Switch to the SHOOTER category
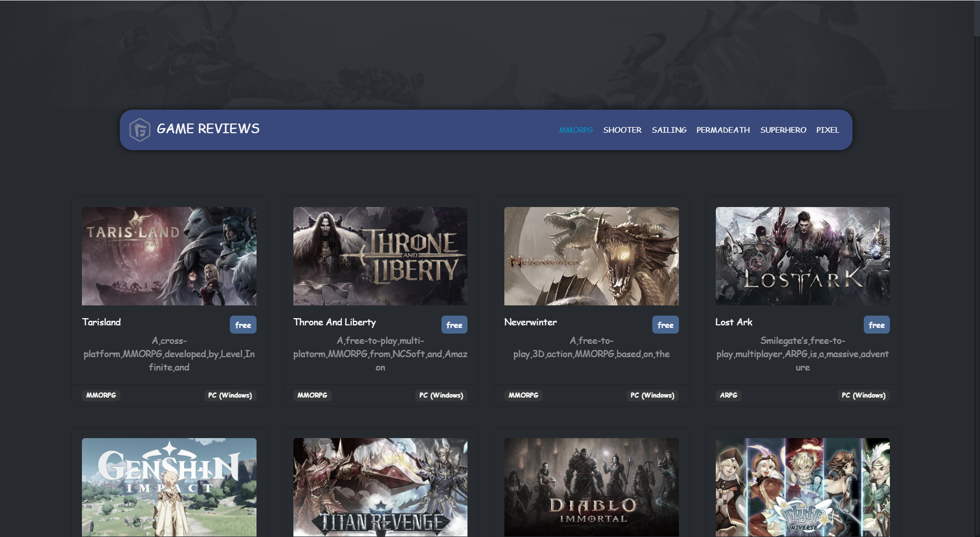The height and width of the screenshot is (537, 980). [622, 130]
